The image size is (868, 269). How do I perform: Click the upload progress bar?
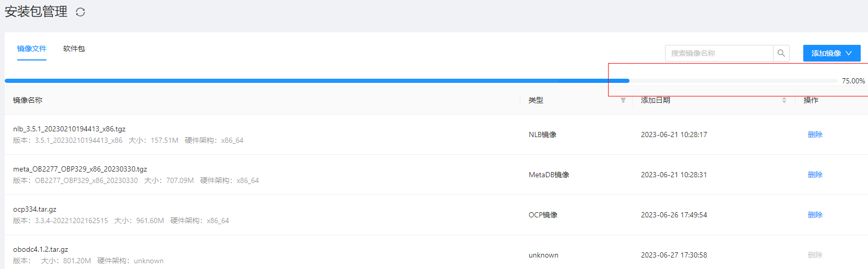point(421,81)
